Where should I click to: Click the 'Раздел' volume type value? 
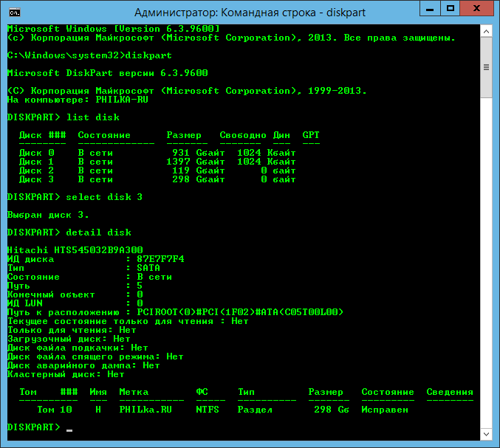[x=255, y=410]
